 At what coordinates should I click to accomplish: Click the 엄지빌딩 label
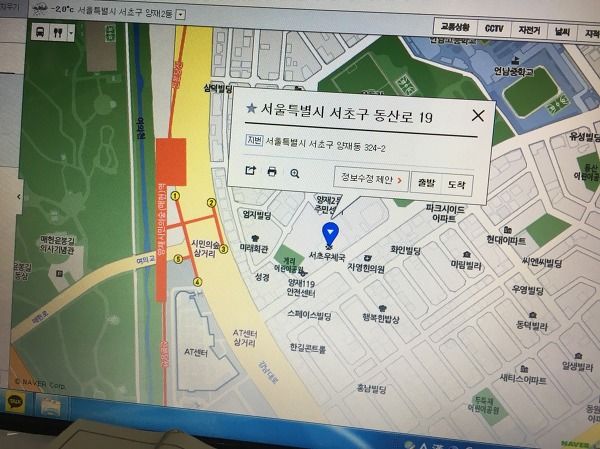pyautogui.click(x=257, y=215)
